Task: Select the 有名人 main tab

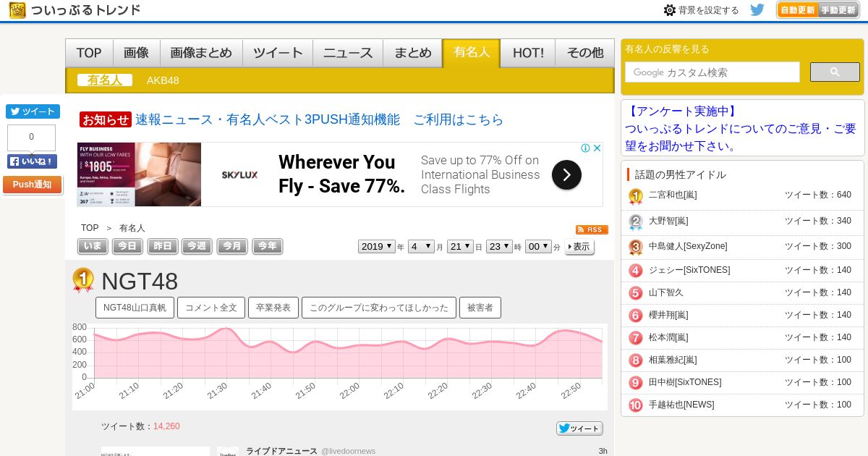Action: pos(472,53)
